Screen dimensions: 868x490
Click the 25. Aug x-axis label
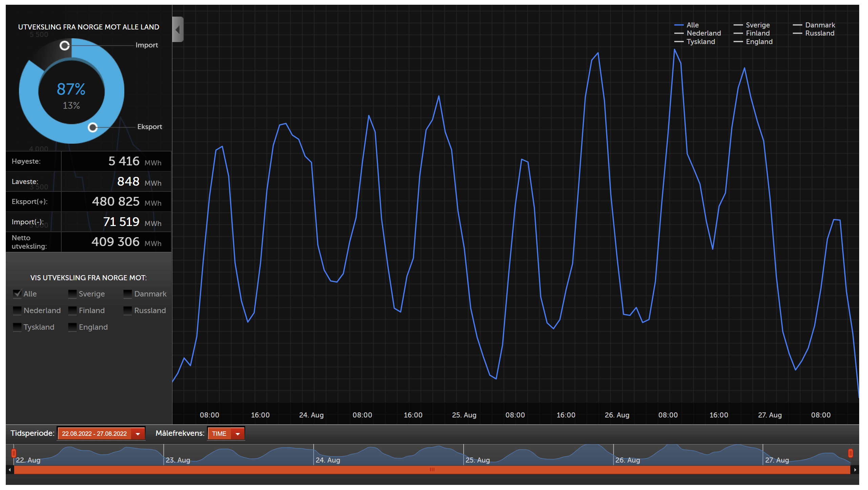click(464, 415)
